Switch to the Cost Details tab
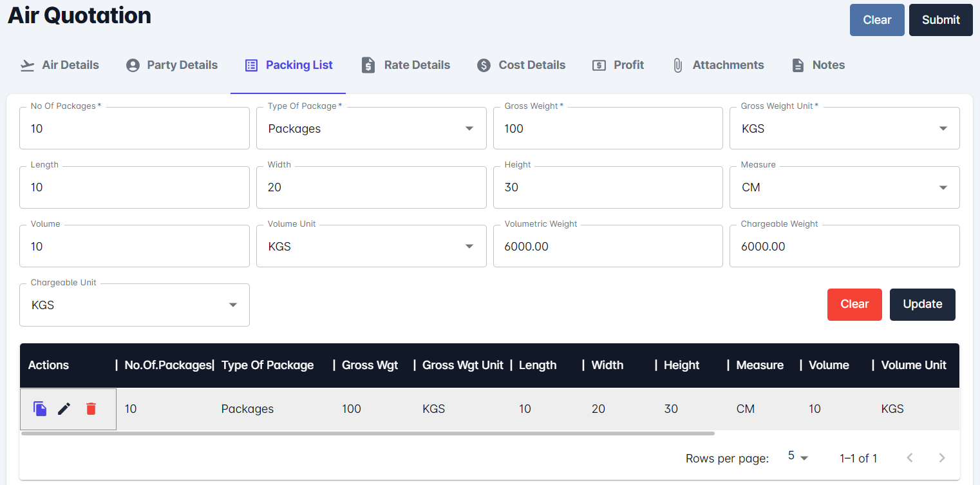This screenshot has height=485, width=980. pos(521,65)
